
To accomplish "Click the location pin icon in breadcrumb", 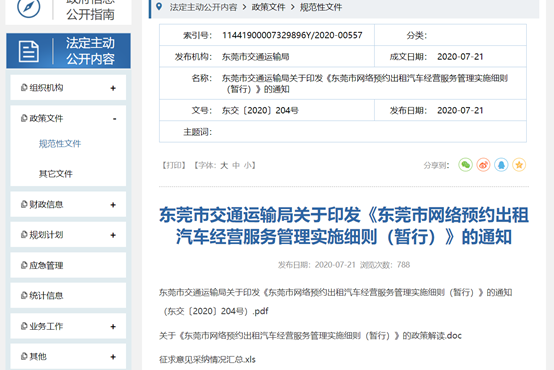I will pos(159,6).
